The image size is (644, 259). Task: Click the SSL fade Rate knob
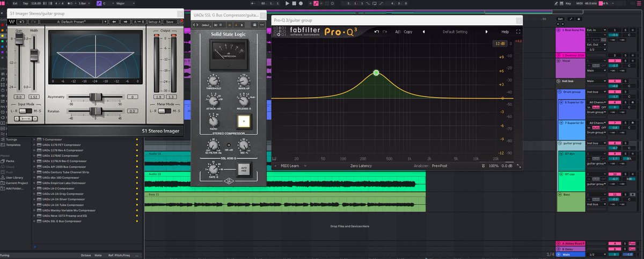point(213,170)
